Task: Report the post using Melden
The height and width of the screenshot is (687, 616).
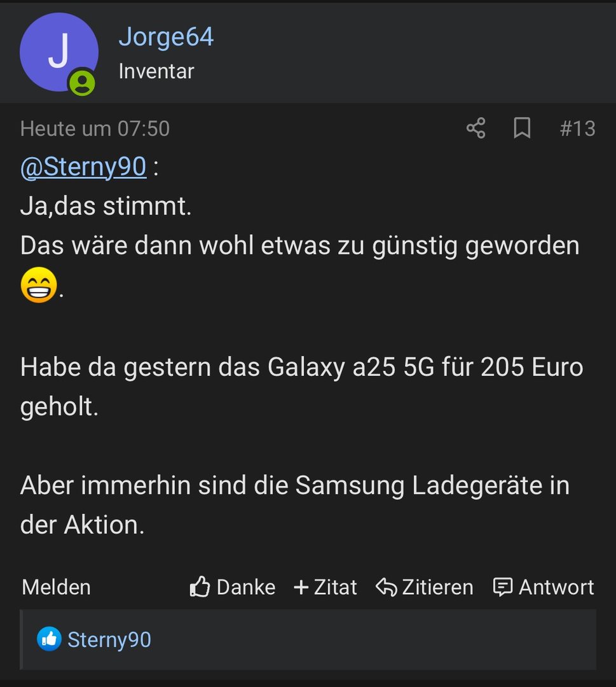Action: (56, 587)
